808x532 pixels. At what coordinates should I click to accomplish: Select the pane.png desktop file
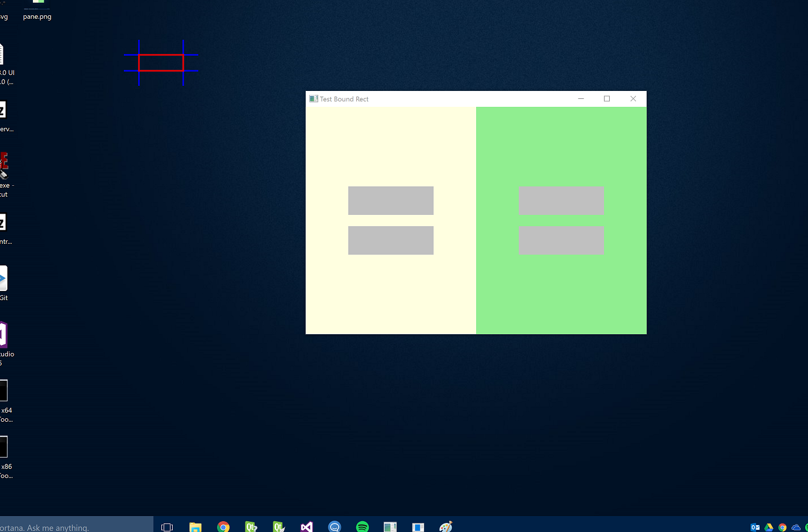click(38, 9)
